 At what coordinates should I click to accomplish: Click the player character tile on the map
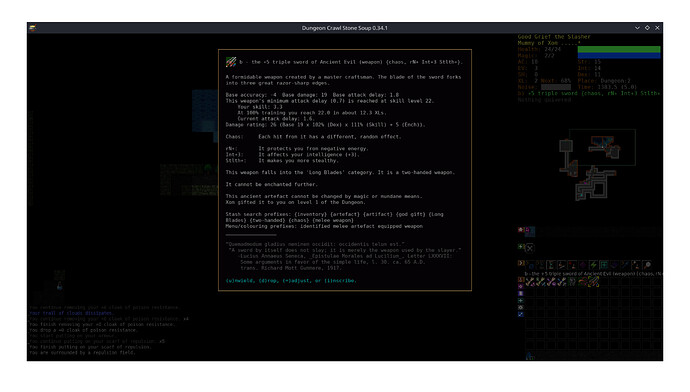click(x=59, y=286)
